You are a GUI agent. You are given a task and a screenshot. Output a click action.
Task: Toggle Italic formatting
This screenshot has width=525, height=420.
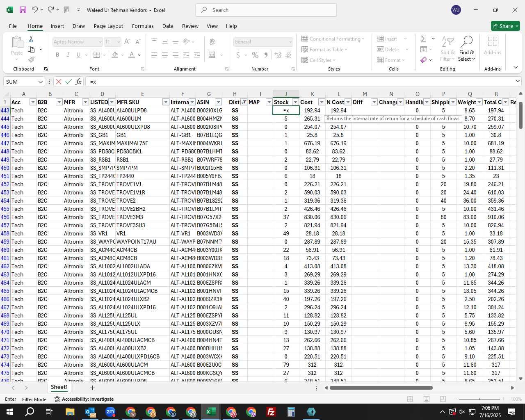coord(68,55)
